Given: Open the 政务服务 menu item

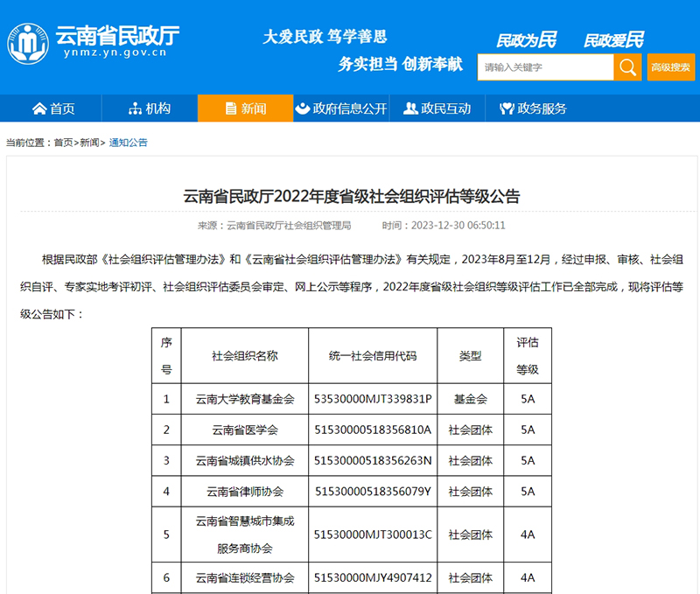Looking at the screenshot, I should coord(533,108).
